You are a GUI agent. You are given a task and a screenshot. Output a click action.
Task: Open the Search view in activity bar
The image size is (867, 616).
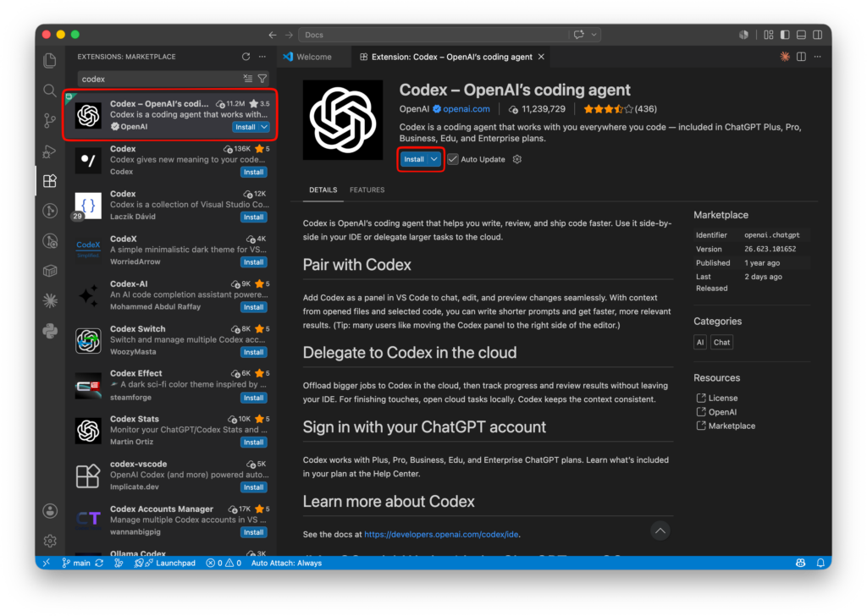[x=50, y=90]
